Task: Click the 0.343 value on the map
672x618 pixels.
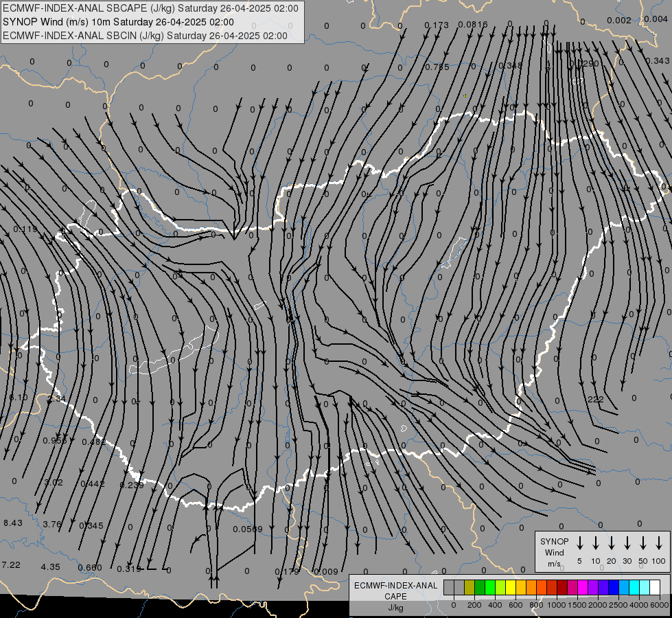Action: pos(658,61)
